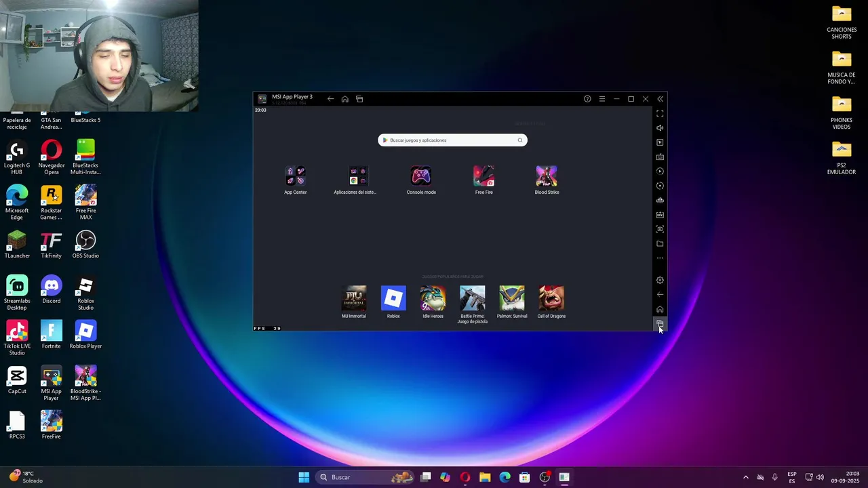Screen dimensions: 868x488
Task: Open the multi-window icon in title bar
Action: coord(359,99)
